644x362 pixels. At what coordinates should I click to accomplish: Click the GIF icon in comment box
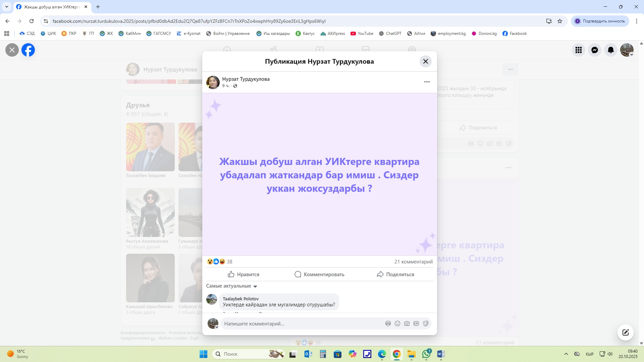[416, 323]
